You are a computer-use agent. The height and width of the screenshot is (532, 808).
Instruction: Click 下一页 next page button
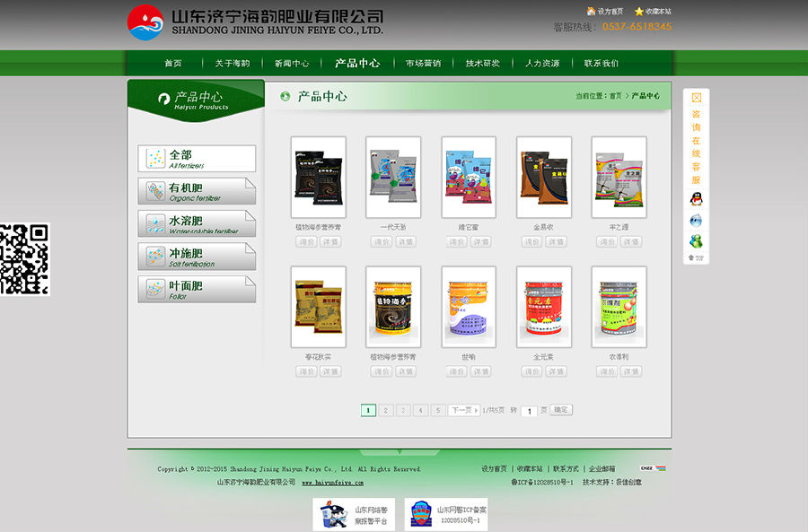464,410
